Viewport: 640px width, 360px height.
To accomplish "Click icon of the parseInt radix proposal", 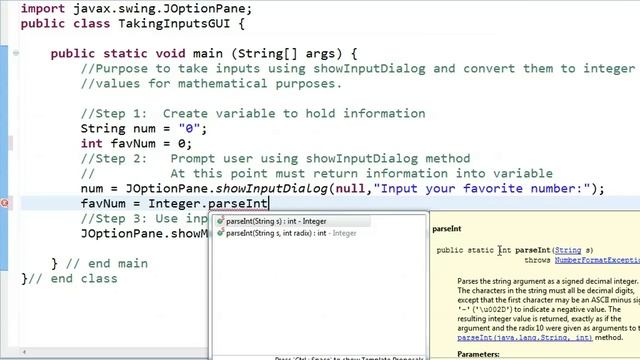I will click(x=220, y=233).
